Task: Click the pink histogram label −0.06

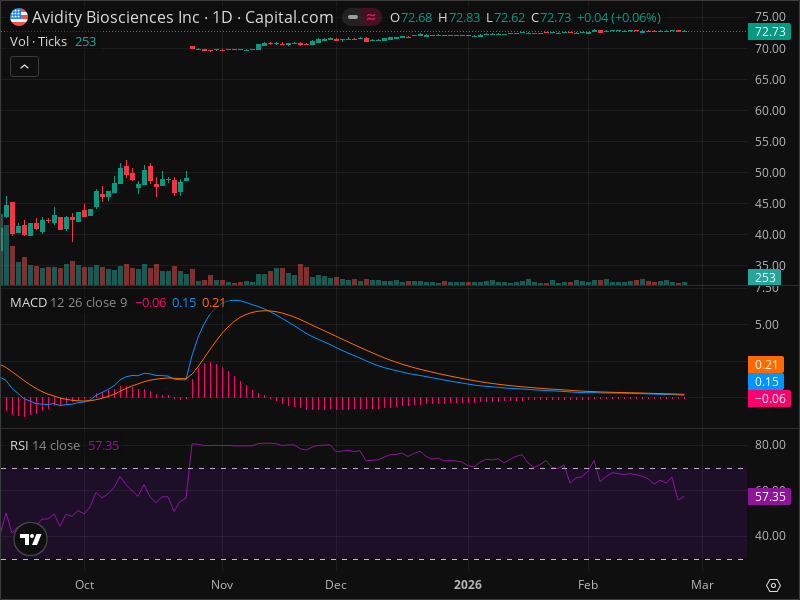Action: pos(769,398)
